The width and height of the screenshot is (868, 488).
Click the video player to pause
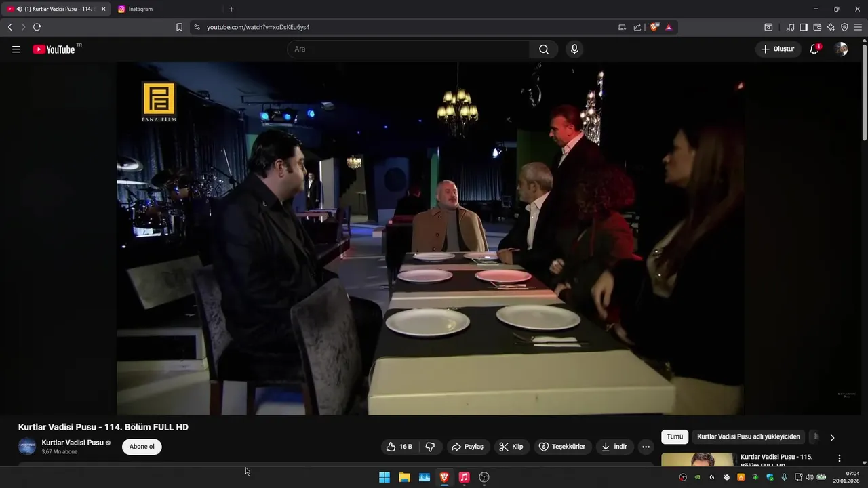click(x=430, y=238)
